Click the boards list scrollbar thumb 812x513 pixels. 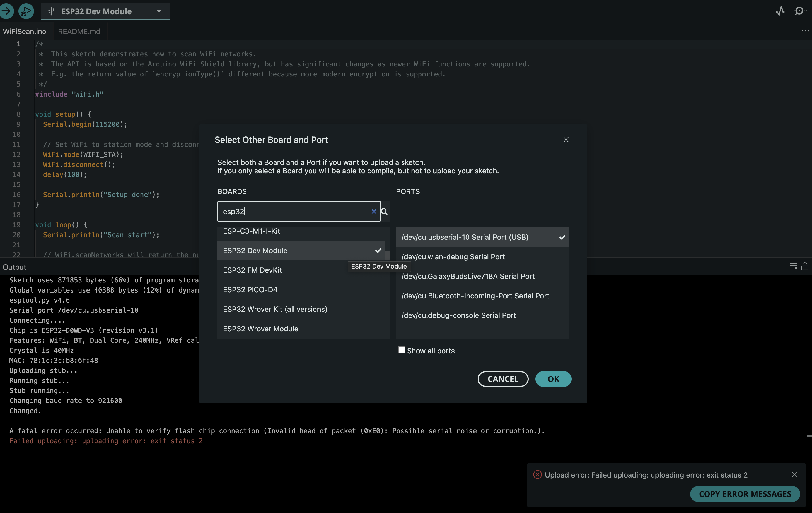[387, 255]
